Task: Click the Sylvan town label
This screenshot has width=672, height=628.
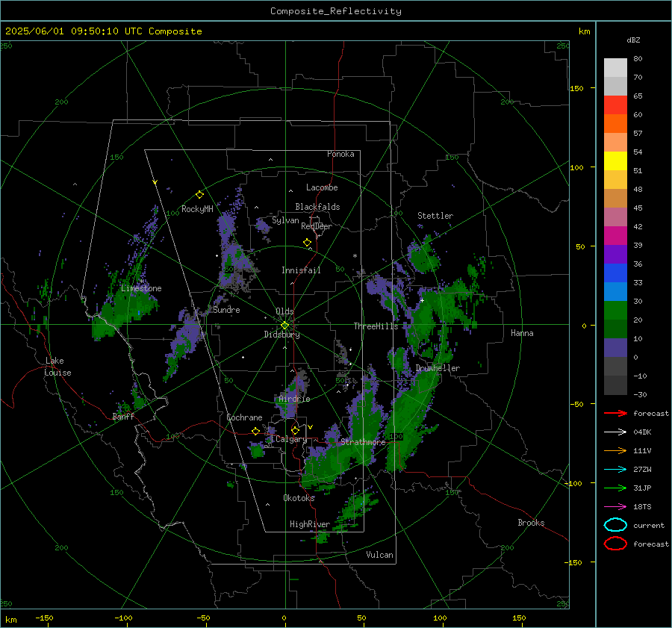Action: 285,220
